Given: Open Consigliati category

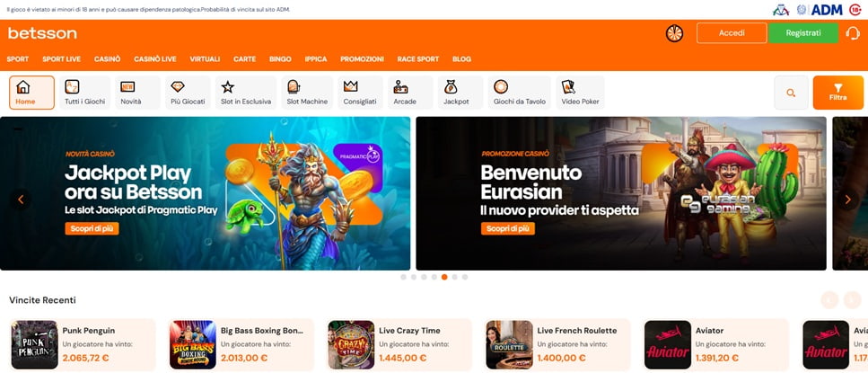Looking at the screenshot, I should click(x=360, y=93).
